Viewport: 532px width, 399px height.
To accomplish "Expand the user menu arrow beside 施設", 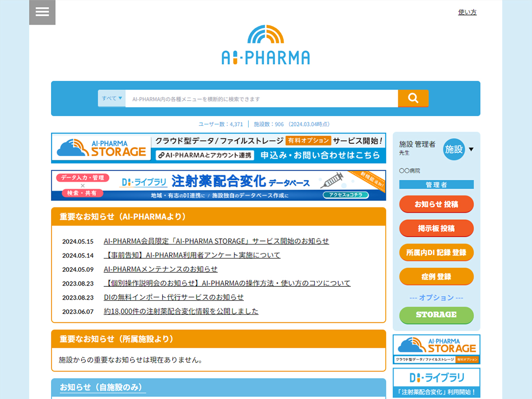I will tap(471, 149).
